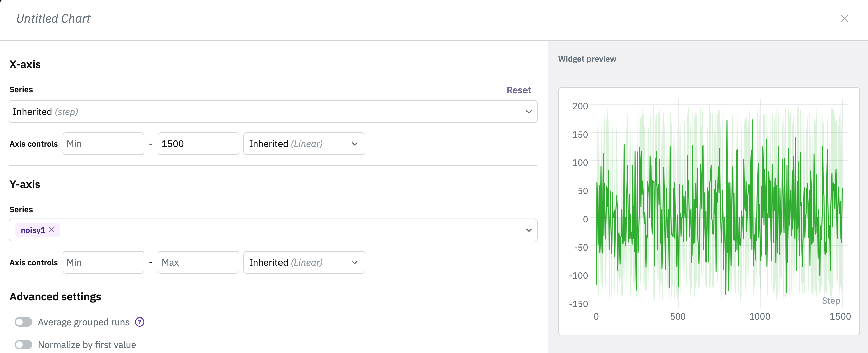This screenshot has height=353, width=868.
Task: Focus the Y-axis Max input
Action: pyautogui.click(x=198, y=262)
